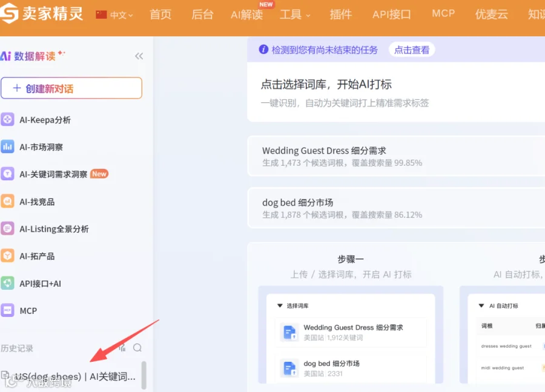This screenshot has width=545, height=392.
Task: Open MCP in top navigation bar
Action: point(443,13)
